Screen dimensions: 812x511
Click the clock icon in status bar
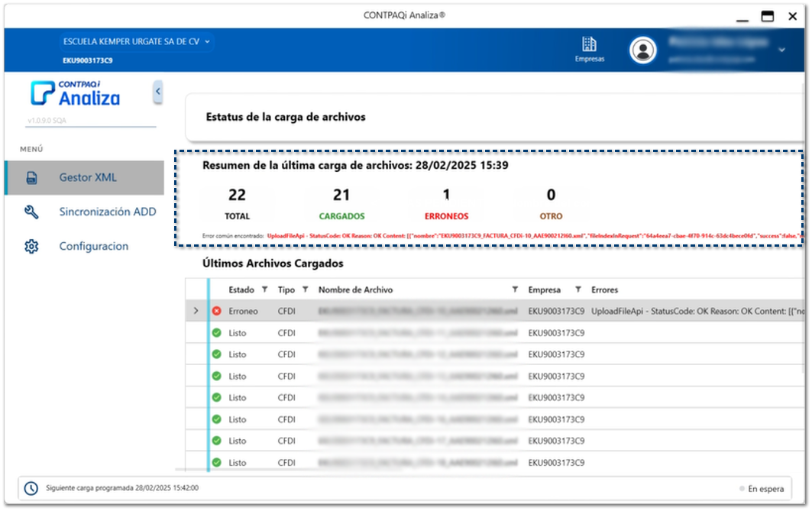[31, 488]
